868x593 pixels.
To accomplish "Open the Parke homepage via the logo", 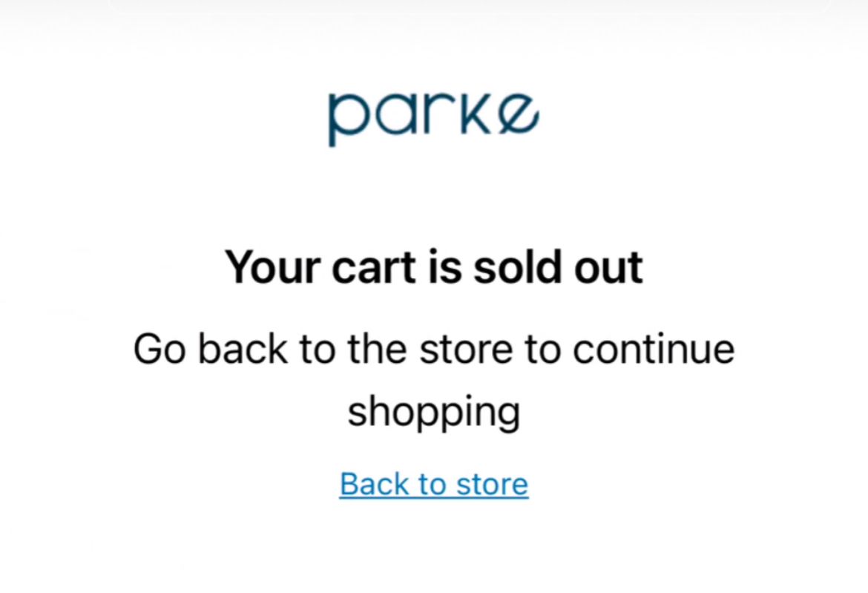I will (x=434, y=117).
